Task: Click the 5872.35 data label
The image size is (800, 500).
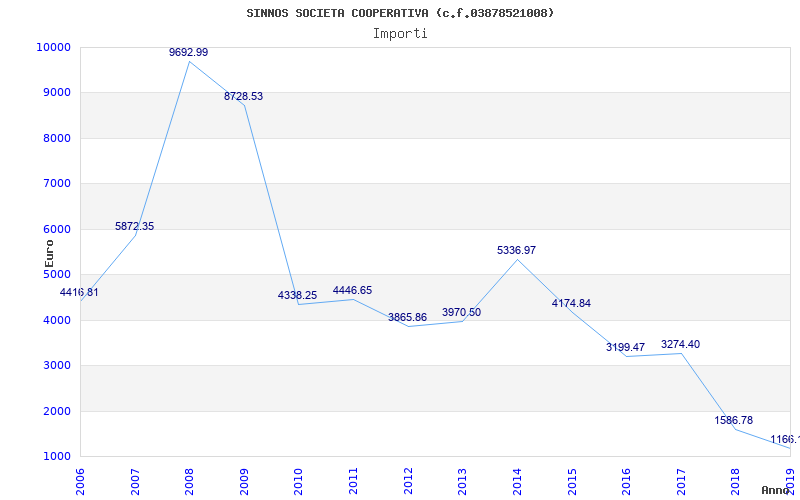Action: 134,226
